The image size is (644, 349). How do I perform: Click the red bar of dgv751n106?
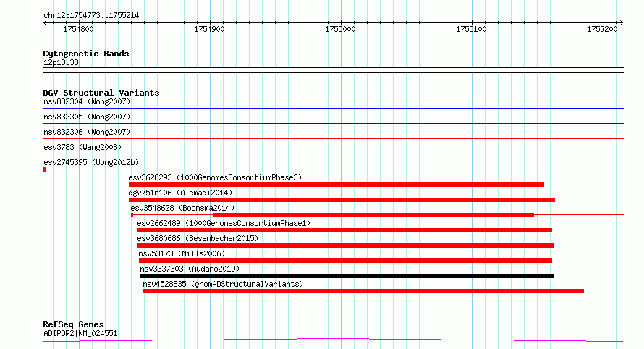tap(342, 200)
